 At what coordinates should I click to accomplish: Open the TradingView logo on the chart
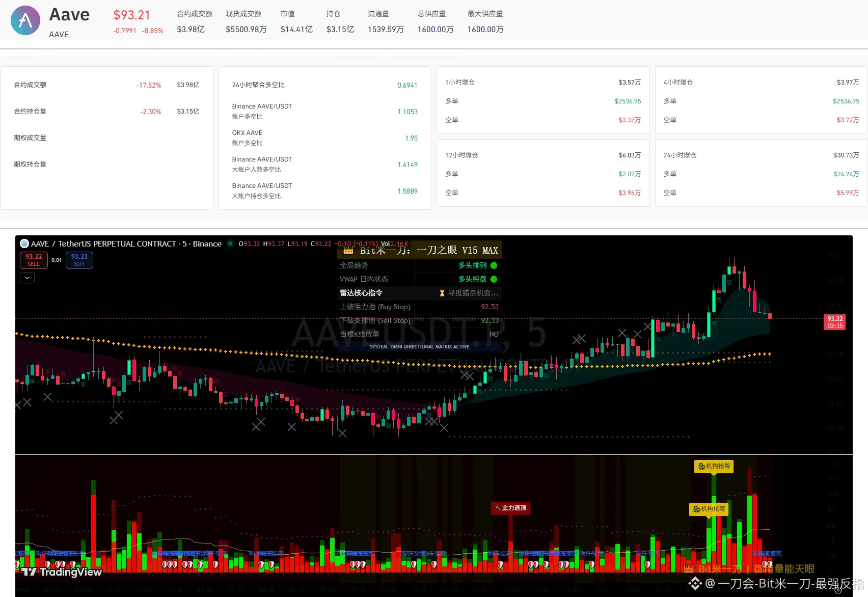(61, 572)
